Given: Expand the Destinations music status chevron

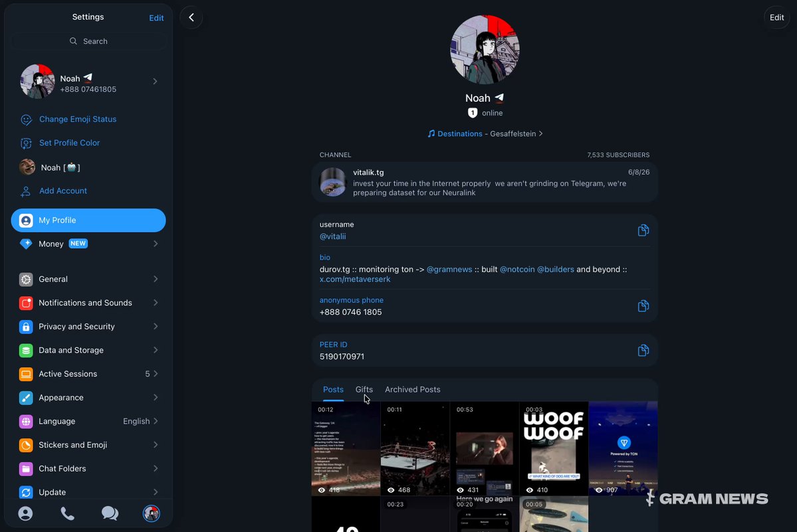Looking at the screenshot, I should pyautogui.click(x=540, y=133).
